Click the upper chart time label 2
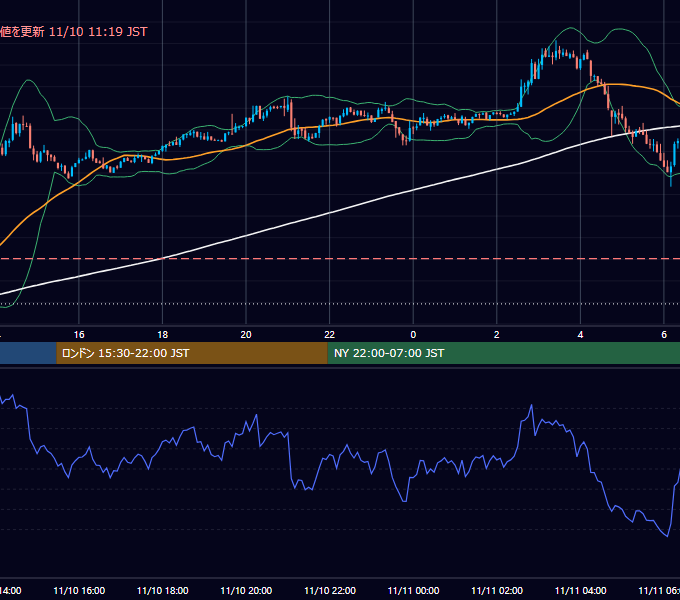The width and height of the screenshot is (680, 600). point(497,335)
